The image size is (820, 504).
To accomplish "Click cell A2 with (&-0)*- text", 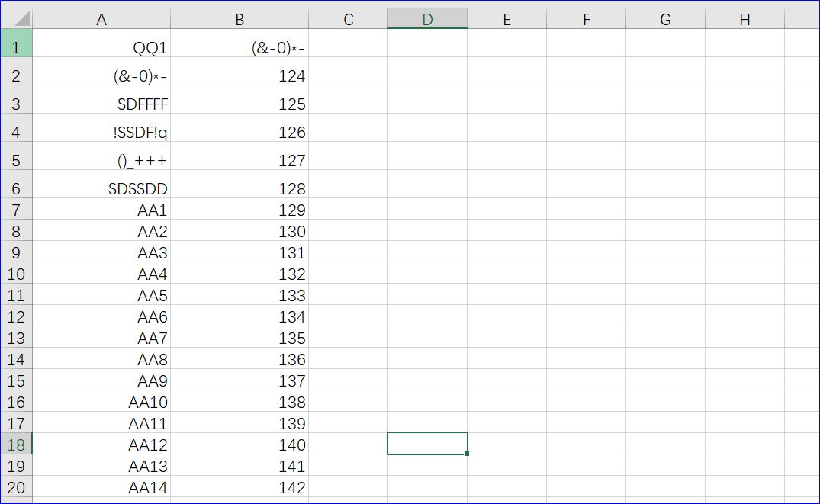I will [101, 71].
